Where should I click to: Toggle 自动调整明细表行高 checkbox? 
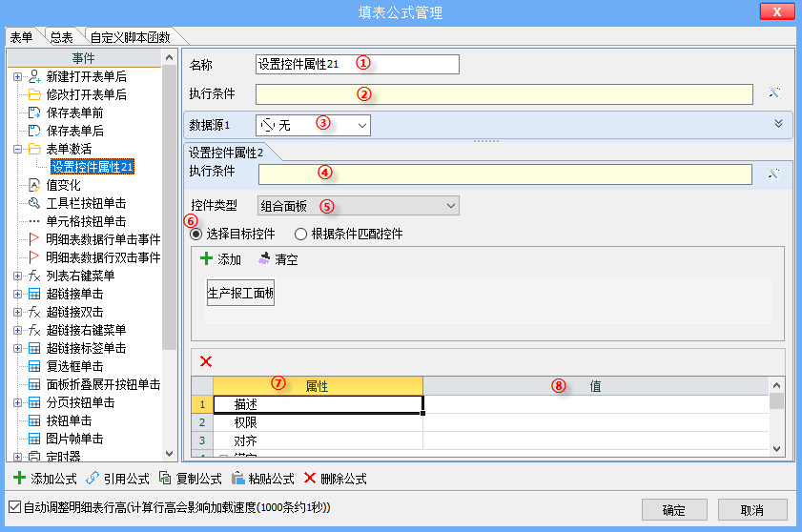pyautogui.click(x=15, y=507)
